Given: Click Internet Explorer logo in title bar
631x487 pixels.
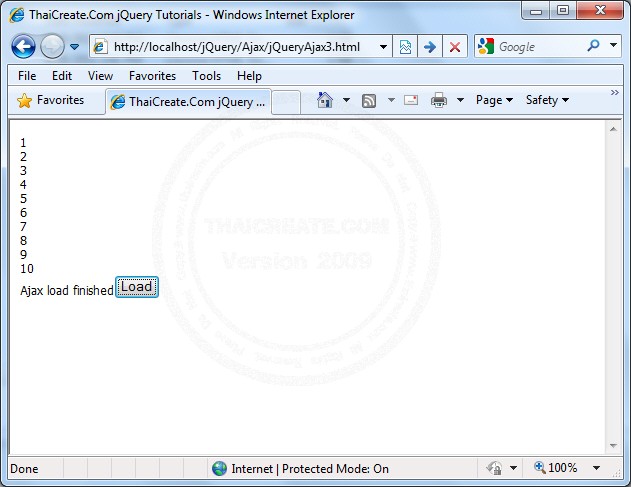Looking at the screenshot, I should pos(16,15).
